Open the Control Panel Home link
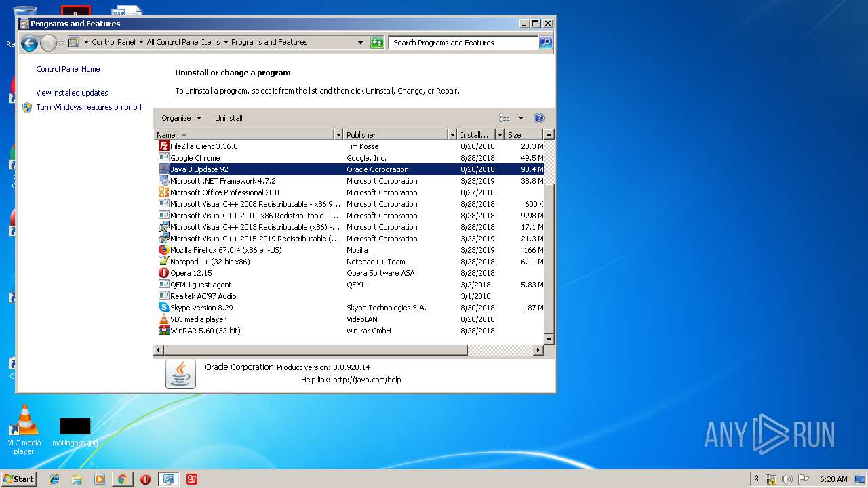The image size is (868, 488). click(x=68, y=69)
